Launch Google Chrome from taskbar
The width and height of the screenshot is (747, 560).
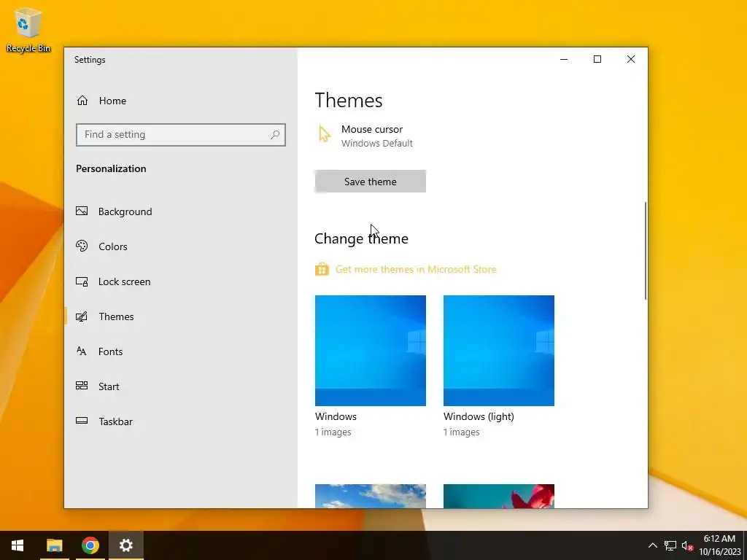(x=90, y=545)
